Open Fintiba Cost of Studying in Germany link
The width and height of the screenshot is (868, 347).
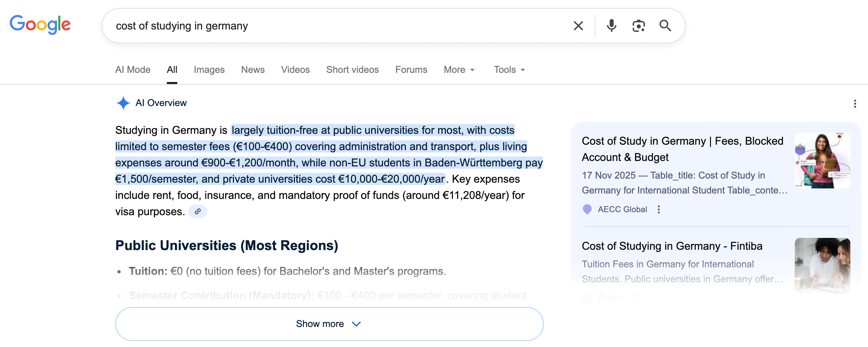pyautogui.click(x=672, y=246)
